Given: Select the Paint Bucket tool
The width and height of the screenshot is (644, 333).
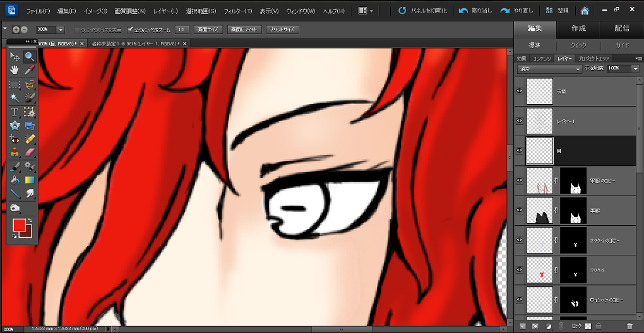Looking at the screenshot, I should [x=15, y=180].
